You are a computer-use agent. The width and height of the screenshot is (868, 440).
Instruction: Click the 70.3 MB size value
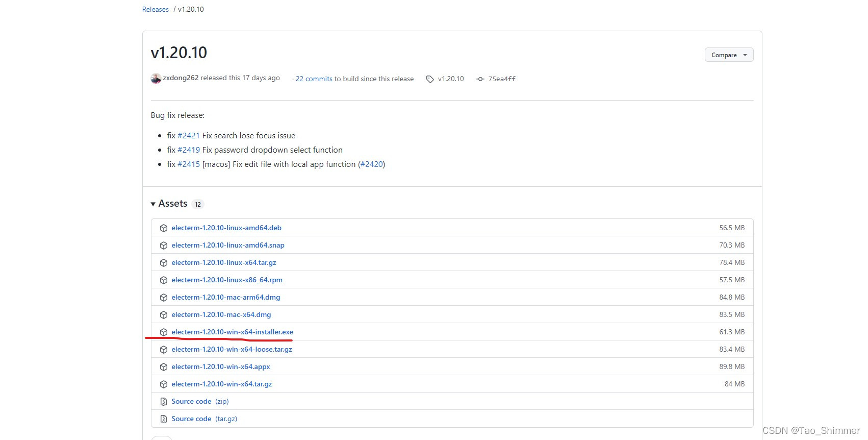click(732, 245)
